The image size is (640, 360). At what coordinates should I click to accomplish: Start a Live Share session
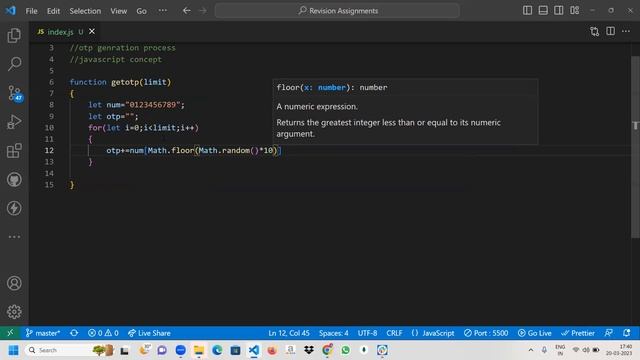tap(149, 333)
